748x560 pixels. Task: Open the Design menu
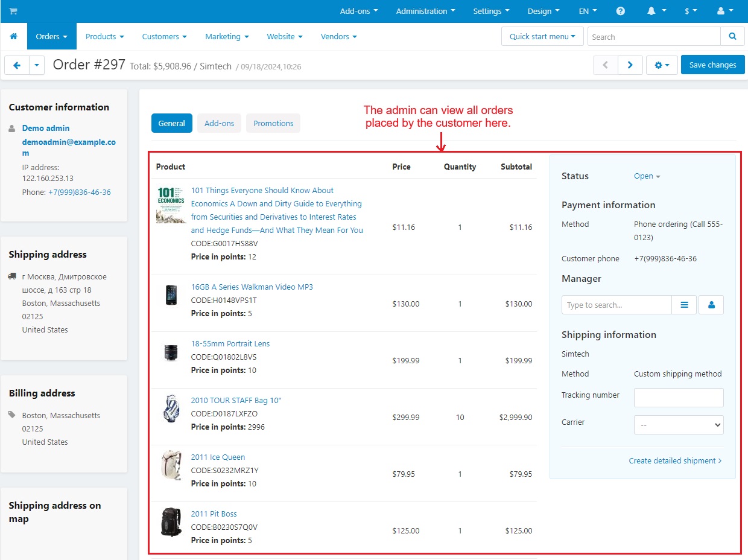(x=544, y=11)
